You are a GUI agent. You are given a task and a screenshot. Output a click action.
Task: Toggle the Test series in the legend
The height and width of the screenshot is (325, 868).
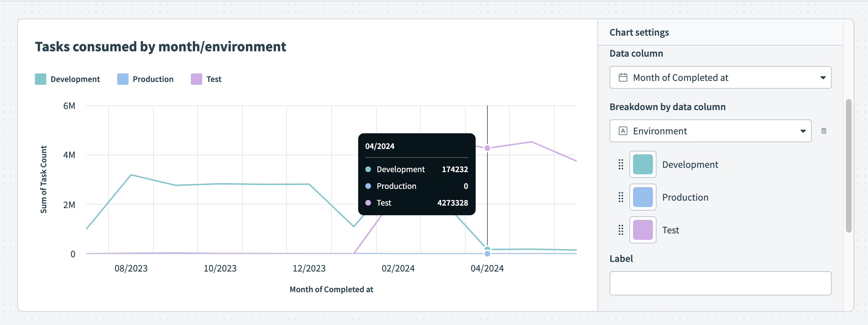tap(196, 78)
